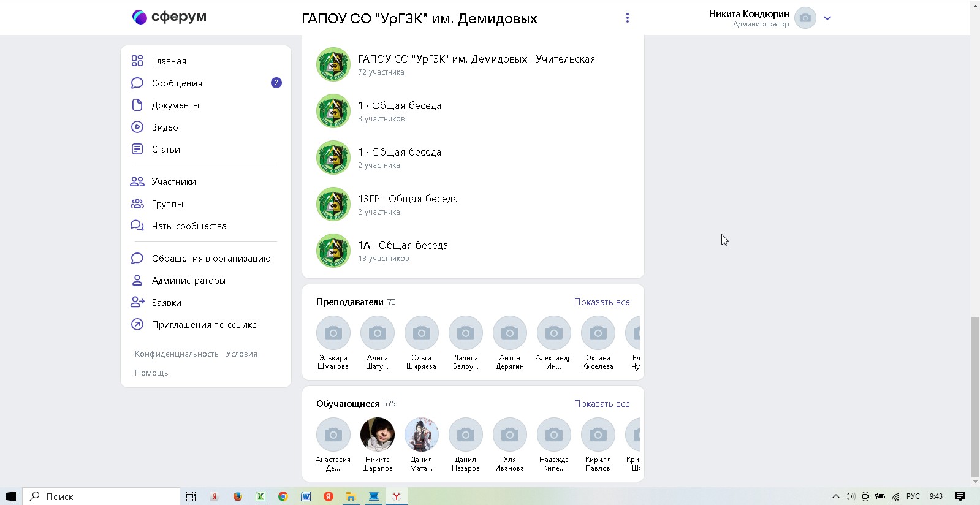Open Конфиденциальность link
Viewport: 980px width, 505px height.
[x=177, y=354]
